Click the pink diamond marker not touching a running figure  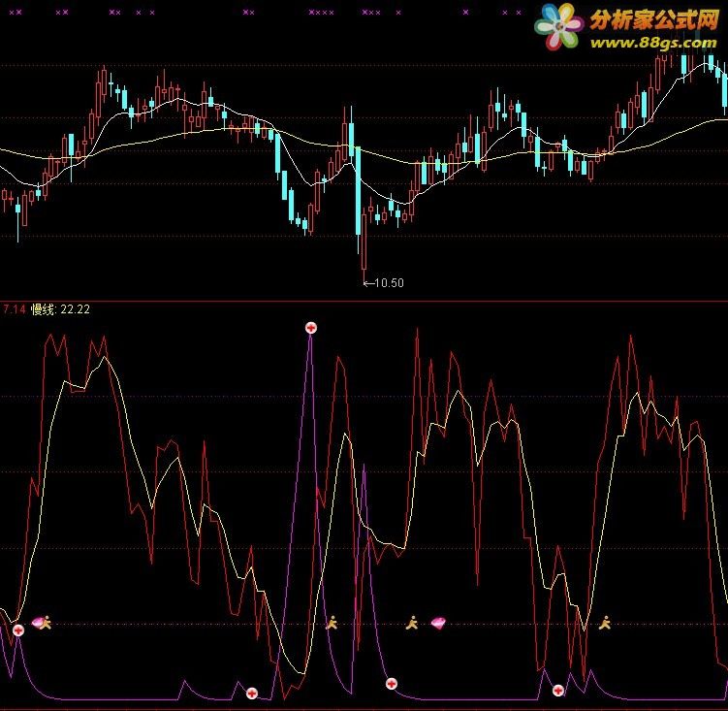click(x=438, y=623)
